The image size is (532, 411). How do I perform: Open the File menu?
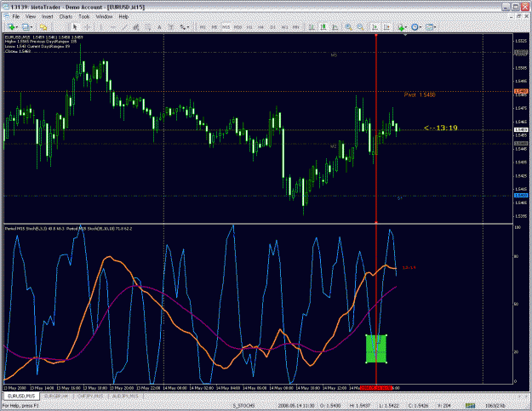point(16,16)
